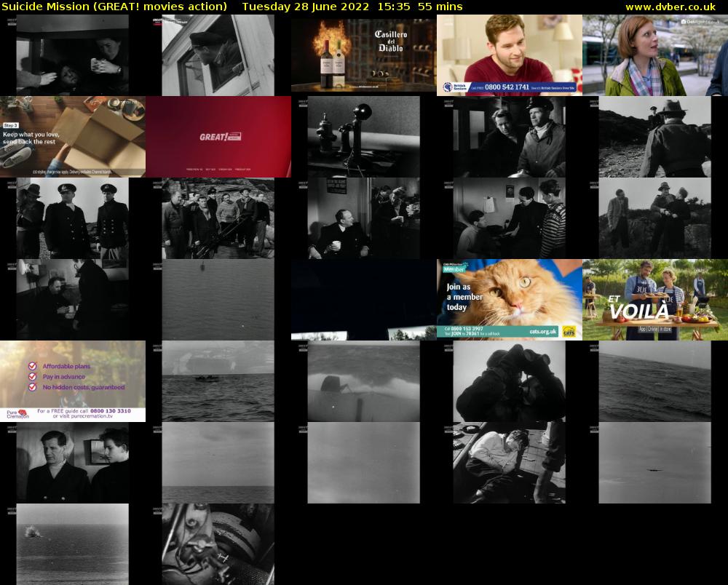Click the www.dvber.co.uk text in the header
The width and height of the screenshot is (728, 585).
tap(670, 7)
